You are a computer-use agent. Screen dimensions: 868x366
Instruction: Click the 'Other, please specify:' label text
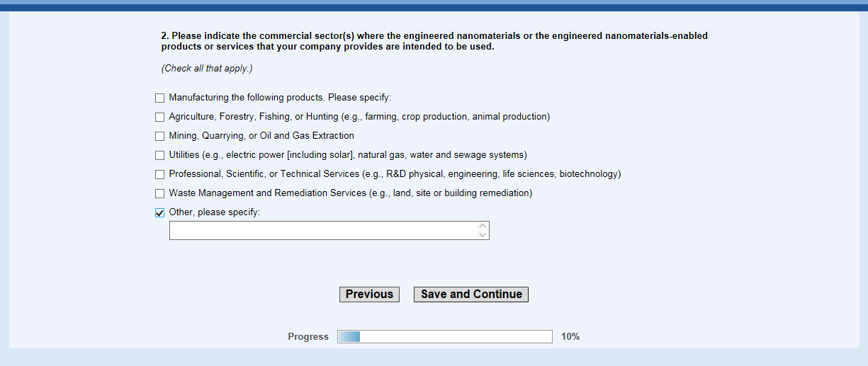click(214, 212)
